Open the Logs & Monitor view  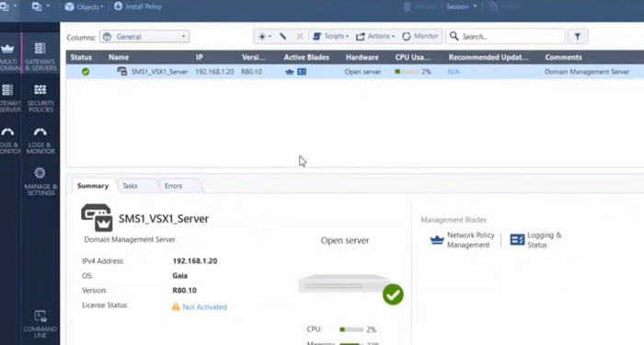[40, 141]
